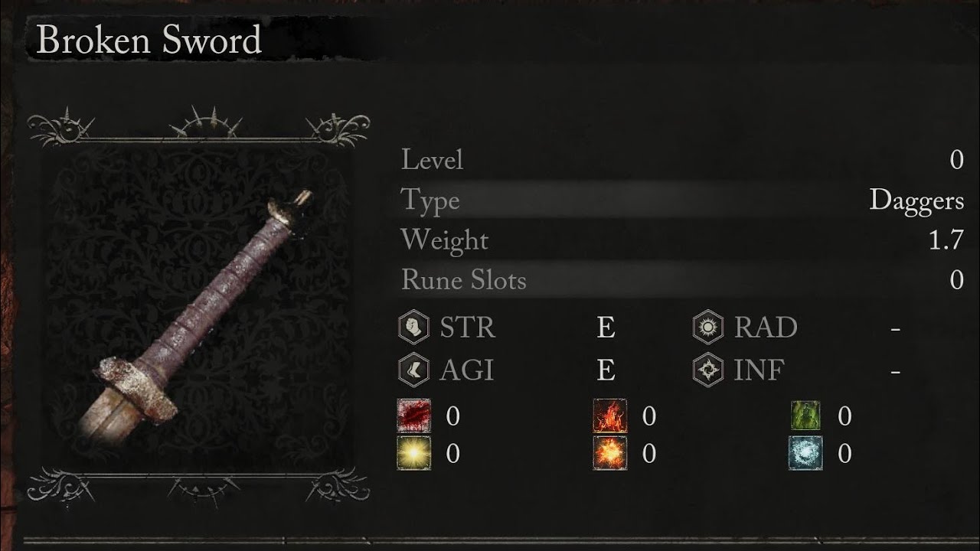The width and height of the screenshot is (980, 551).
Task: Click the INF inferno cross icon
Action: coord(708,370)
